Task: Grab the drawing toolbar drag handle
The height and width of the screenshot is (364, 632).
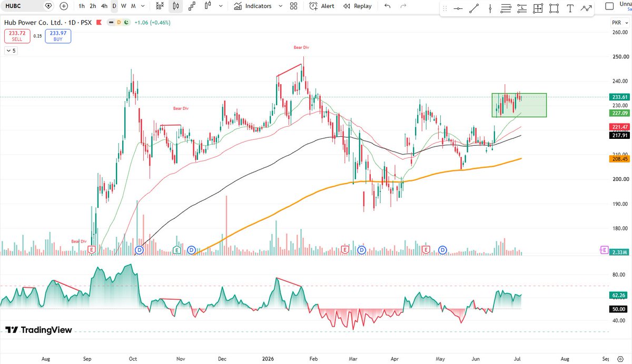Action: 446,8
